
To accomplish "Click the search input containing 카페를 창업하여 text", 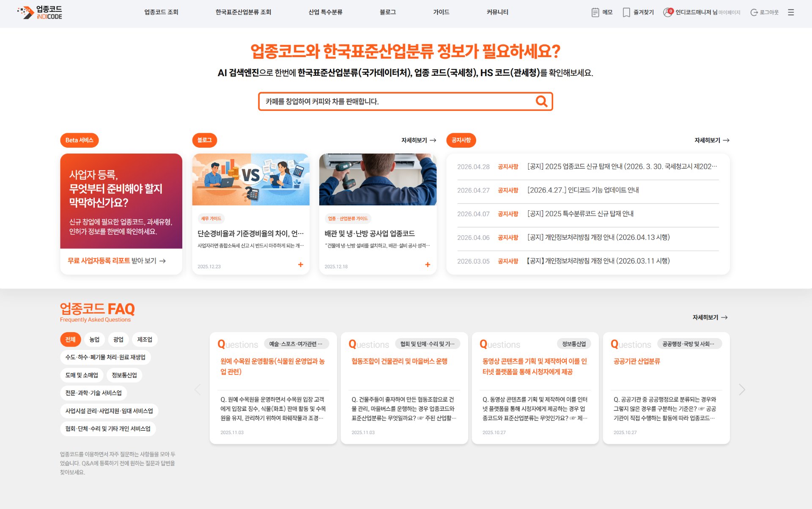I will tap(398, 102).
